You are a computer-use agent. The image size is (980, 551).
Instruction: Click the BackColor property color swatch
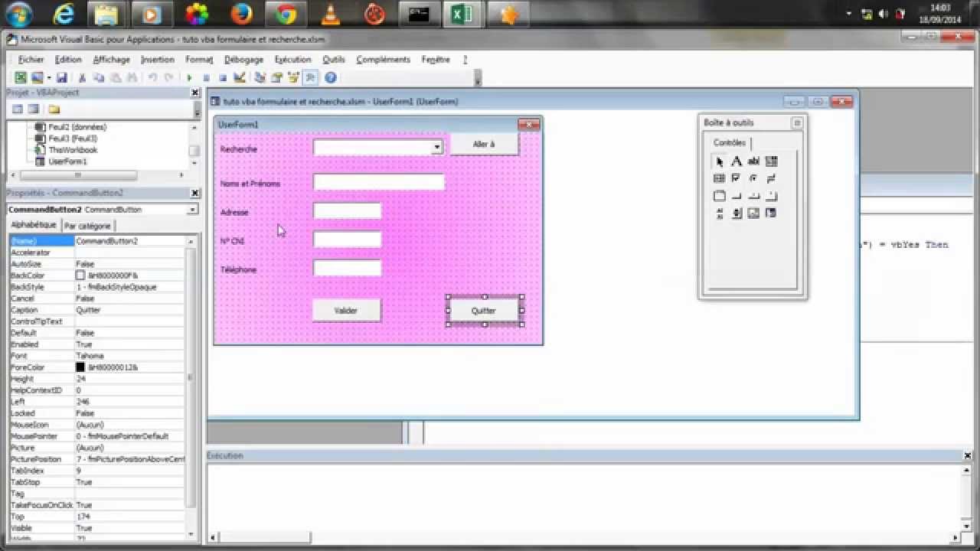80,275
